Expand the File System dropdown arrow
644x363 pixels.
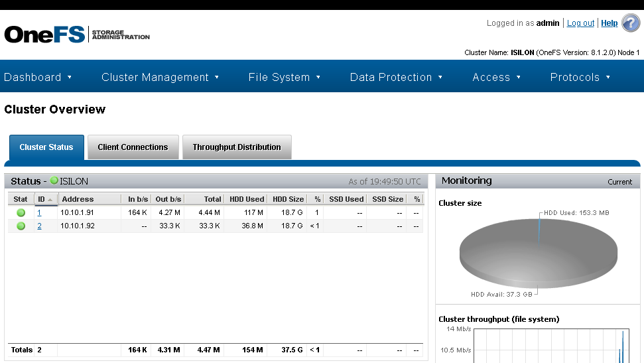click(318, 77)
